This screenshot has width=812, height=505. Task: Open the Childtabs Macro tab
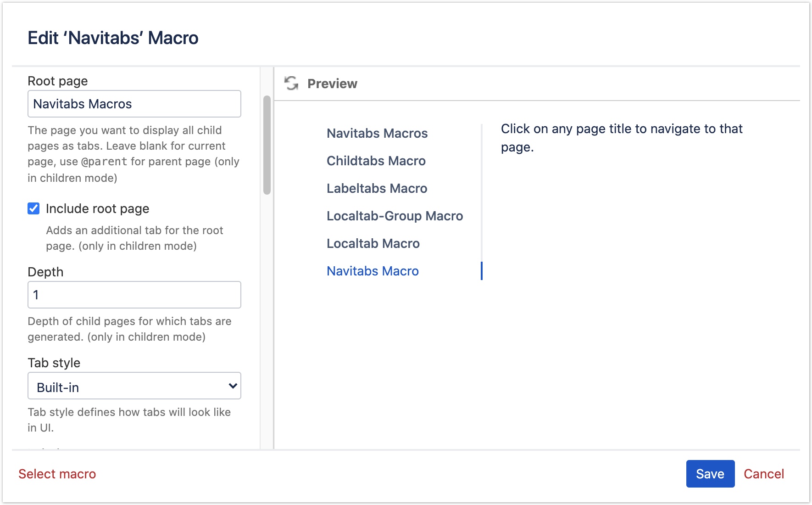(376, 161)
